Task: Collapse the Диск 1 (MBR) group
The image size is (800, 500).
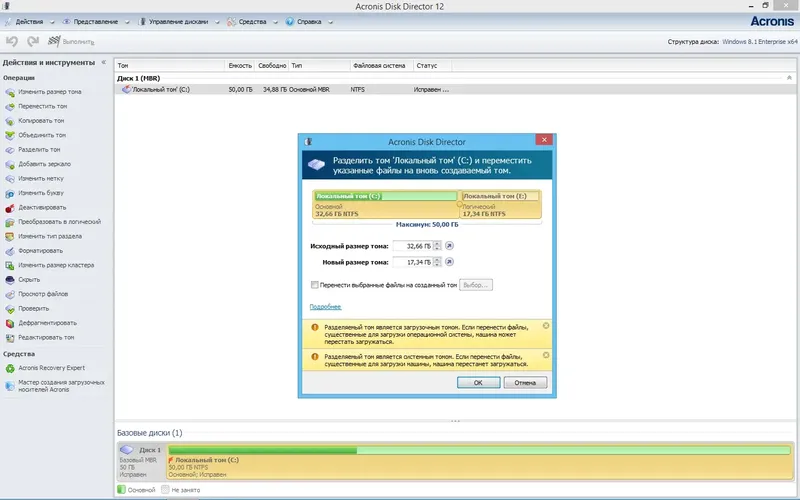Action: pos(789,78)
